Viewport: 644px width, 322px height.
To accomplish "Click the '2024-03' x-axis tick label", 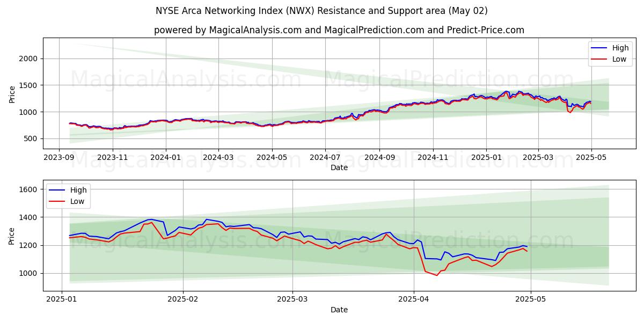I will coord(218,157).
